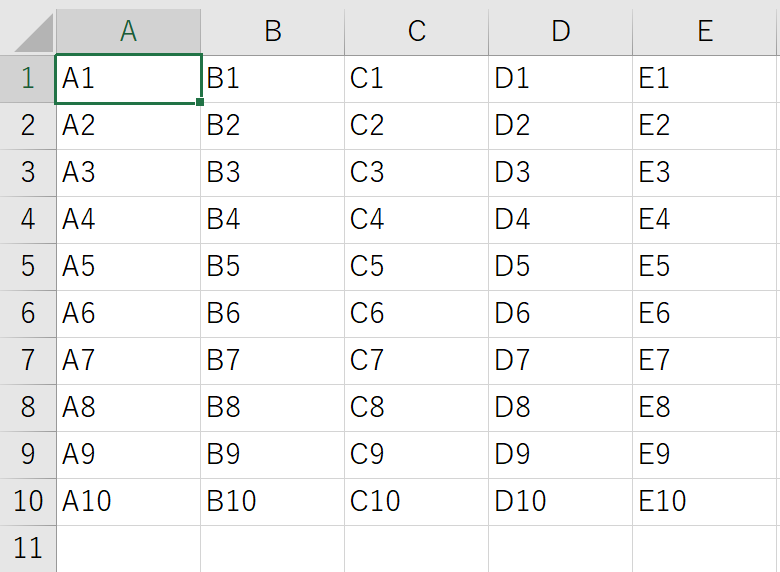Select cell containing E6
This screenshot has width=780, height=572.
point(704,313)
